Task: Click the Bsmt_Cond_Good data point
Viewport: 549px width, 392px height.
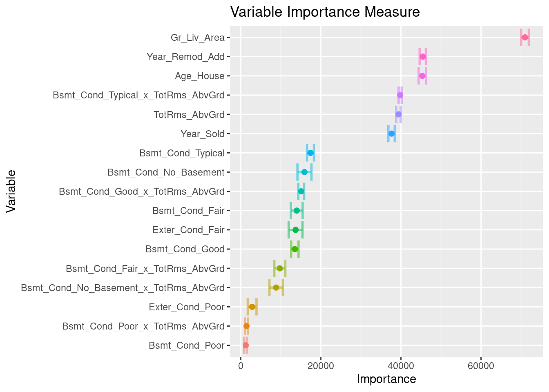Action: pos(295,249)
